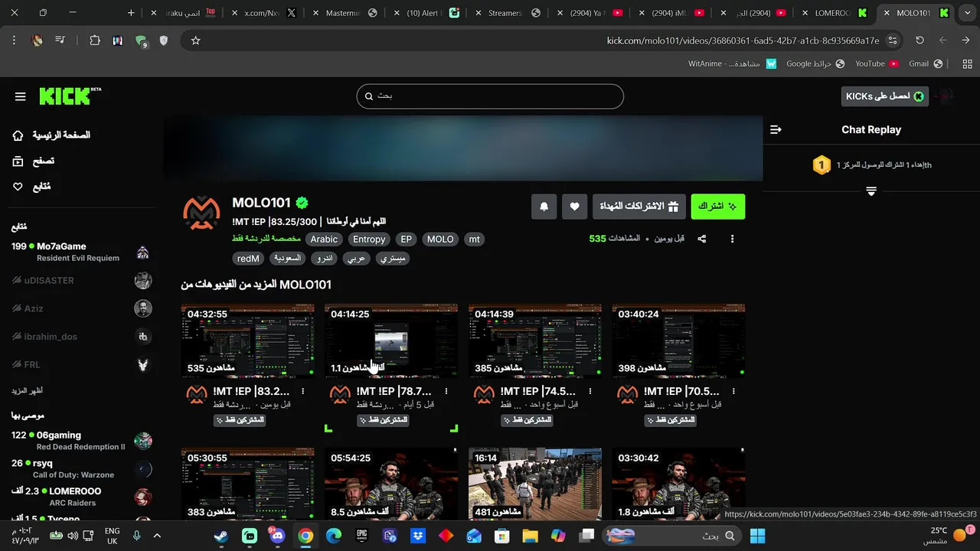Open the Following heart sidebar item

32,187
